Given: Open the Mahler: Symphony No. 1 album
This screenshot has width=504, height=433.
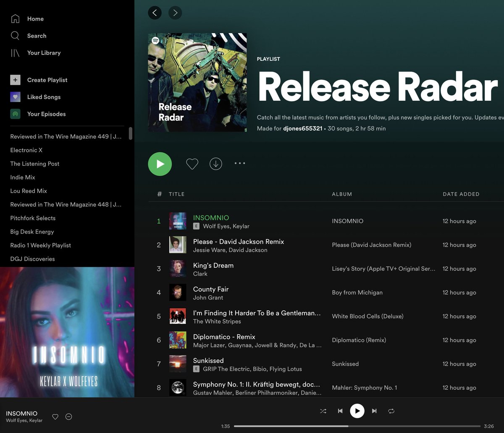Looking at the screenshot, I should pos(365,388).
